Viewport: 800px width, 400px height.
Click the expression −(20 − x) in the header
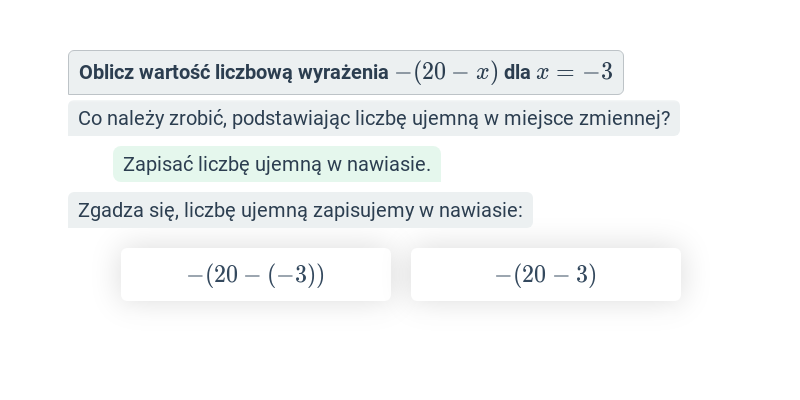click(x=446, y=72)
